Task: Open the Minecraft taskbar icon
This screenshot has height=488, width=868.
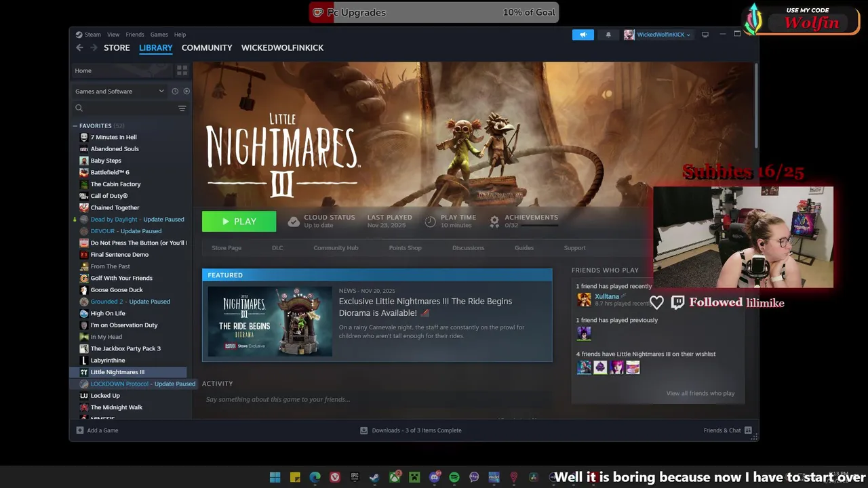Action: [x=414, y=477]
